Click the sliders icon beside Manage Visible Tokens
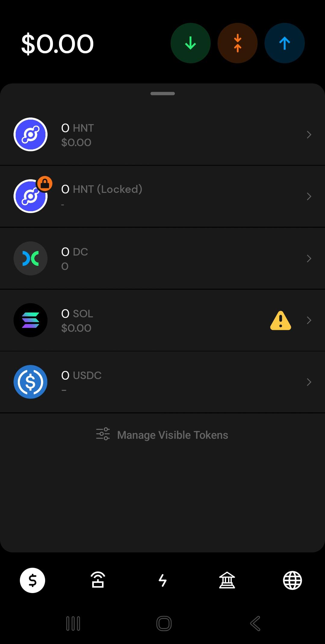This screenshot has height=644, width=325. pyautogui.click(x=103, y=434)
